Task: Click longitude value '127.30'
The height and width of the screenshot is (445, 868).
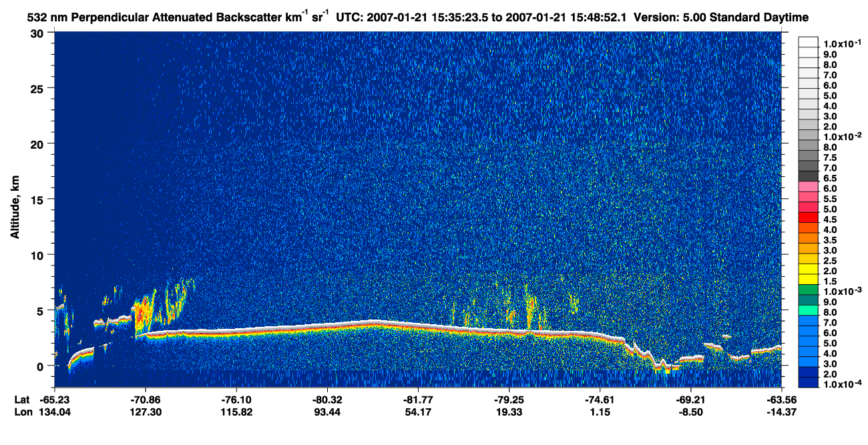Action: pyautogui.click(x=146, y=412)
